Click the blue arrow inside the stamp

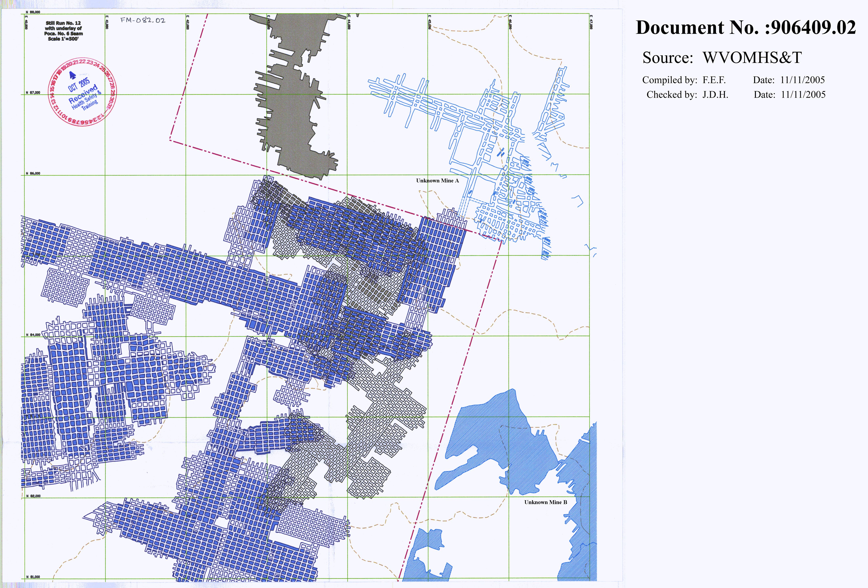click(x=73, y=75)
